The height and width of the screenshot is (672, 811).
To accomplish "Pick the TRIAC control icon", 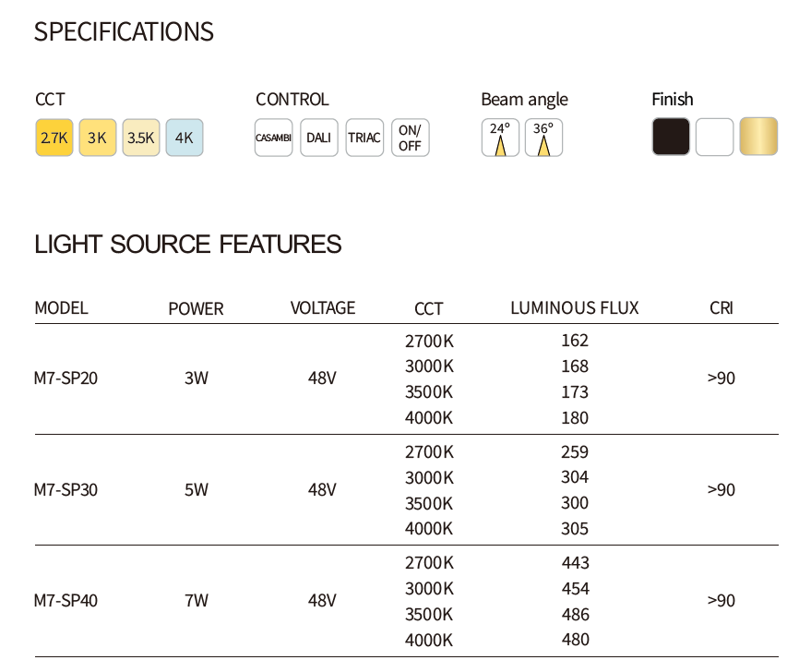I will 364,138.
